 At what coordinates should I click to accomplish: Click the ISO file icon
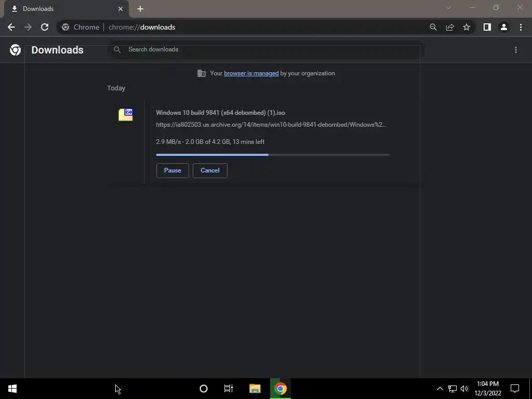tap(126, 115)
